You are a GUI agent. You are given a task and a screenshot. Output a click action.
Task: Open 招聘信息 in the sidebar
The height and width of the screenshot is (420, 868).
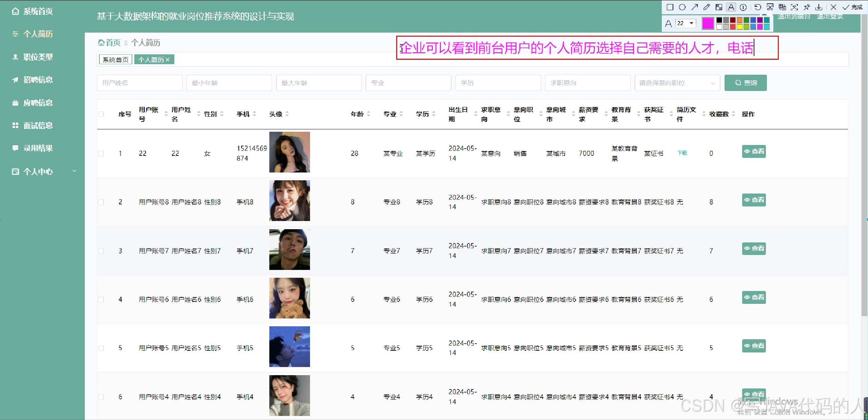tap(38, 80)
